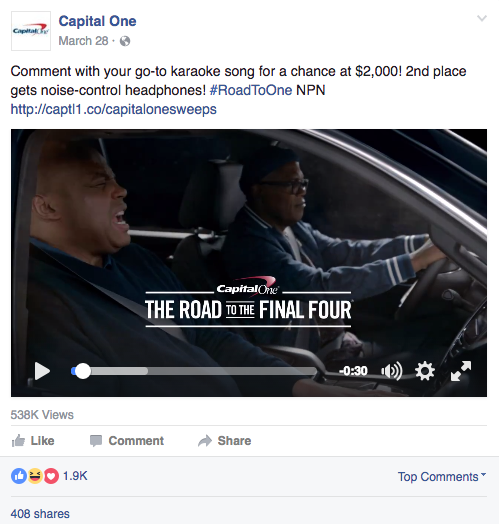The image size is (499, 524).
Task: Share the post
Action: 224,441
